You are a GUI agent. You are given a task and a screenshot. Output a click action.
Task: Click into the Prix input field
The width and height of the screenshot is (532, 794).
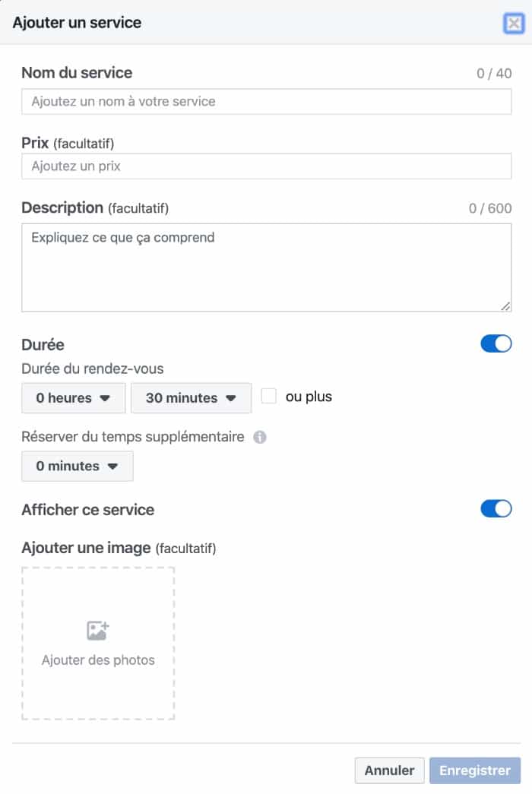pos(266,166)
